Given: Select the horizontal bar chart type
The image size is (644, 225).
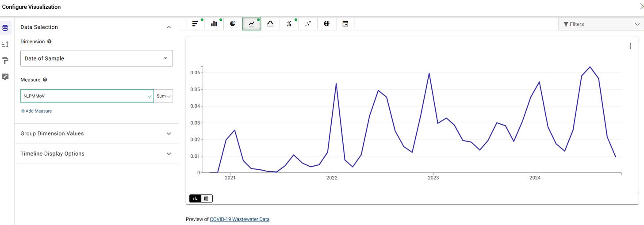Looking at the screenshot, I should tap(195, 24).
